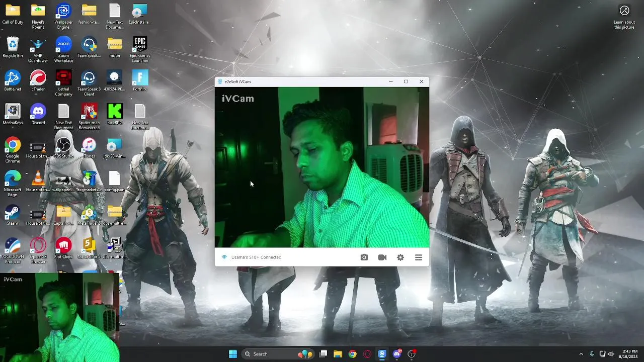Click the iVCam live video preview
Viewport: 644px width, 362px height.
tap(322, 167)
